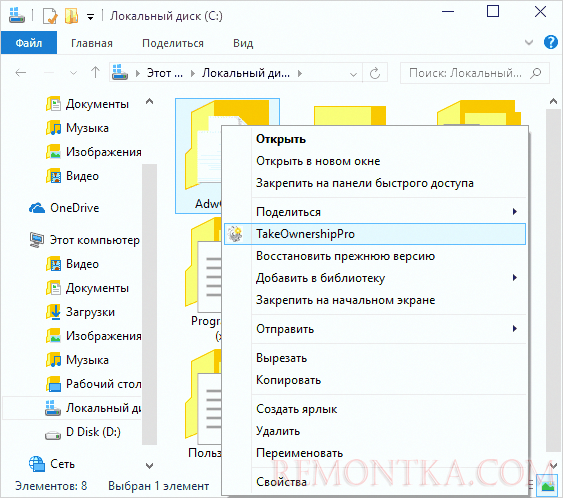Choose Открыть in the context menu
This screenshot has height=498, width=563.
[375, 139]
